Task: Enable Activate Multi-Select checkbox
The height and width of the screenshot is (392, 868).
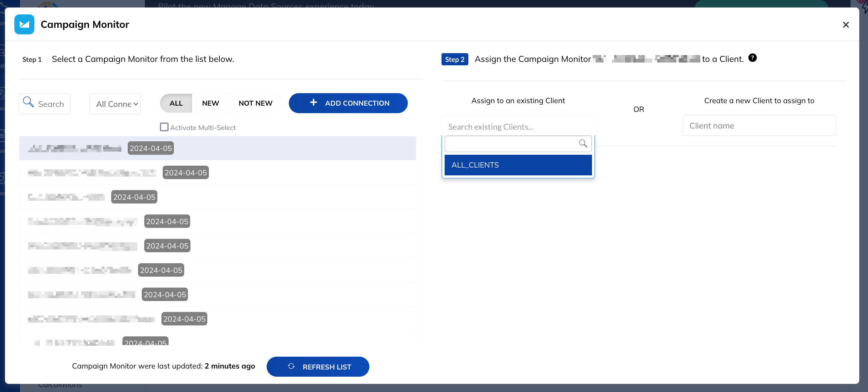Action: pyautogui.click(x=164, y=127)
